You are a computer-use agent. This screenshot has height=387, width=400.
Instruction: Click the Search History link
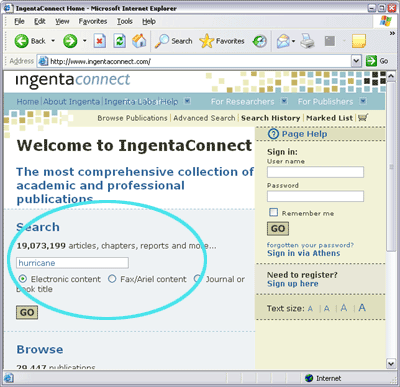(x=271, y=118)
